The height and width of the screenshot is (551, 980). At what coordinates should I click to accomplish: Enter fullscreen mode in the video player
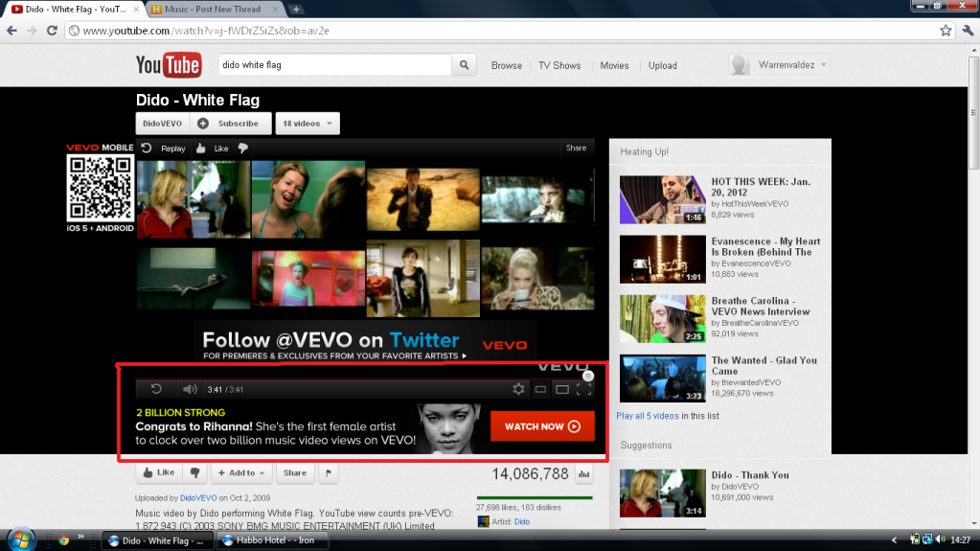point(583,389)
